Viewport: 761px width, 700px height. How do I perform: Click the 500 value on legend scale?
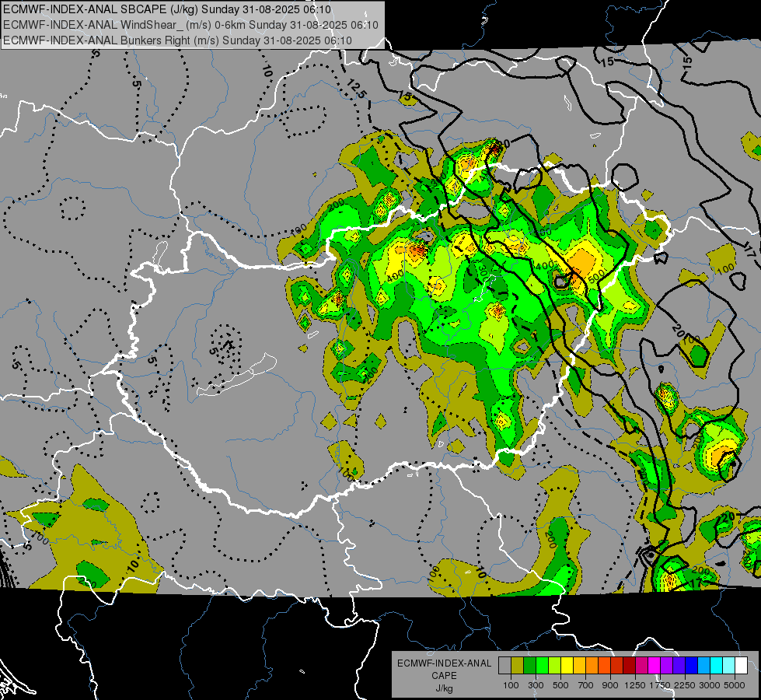(x=560, y=685)
